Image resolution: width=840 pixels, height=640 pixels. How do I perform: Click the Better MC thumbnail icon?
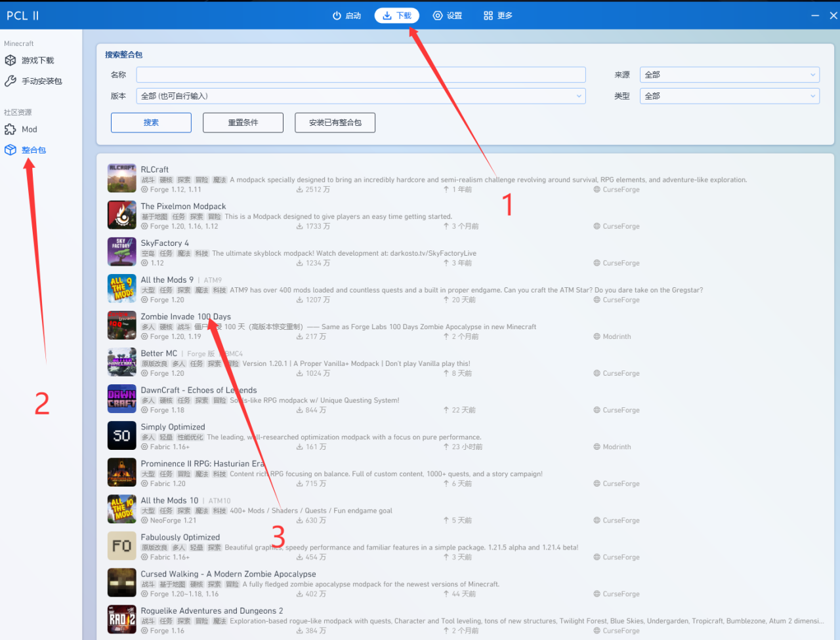click(x=122, y=362)
